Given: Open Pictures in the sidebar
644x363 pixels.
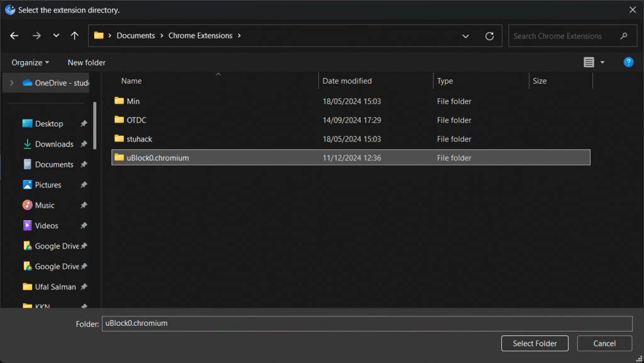Looking at the screenshot, I should coord(42,185).
